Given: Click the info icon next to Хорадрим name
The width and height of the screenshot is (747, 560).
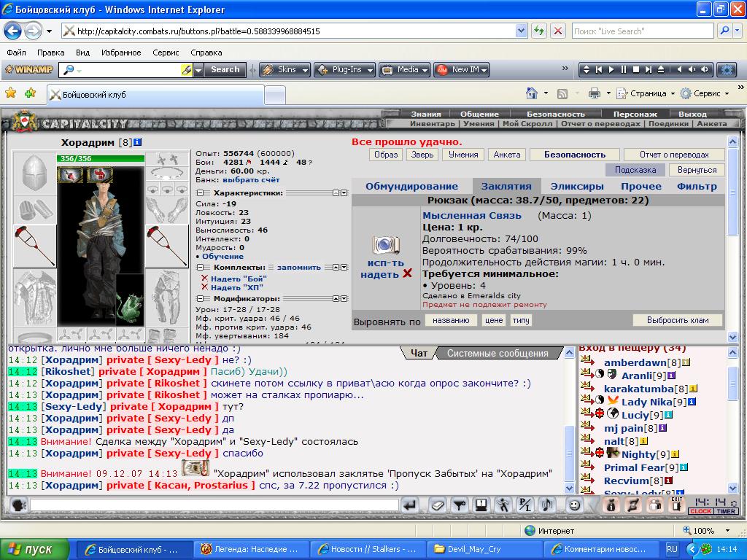Looking at the screenshot, I should pyautogui.click(x=139, y=142).
